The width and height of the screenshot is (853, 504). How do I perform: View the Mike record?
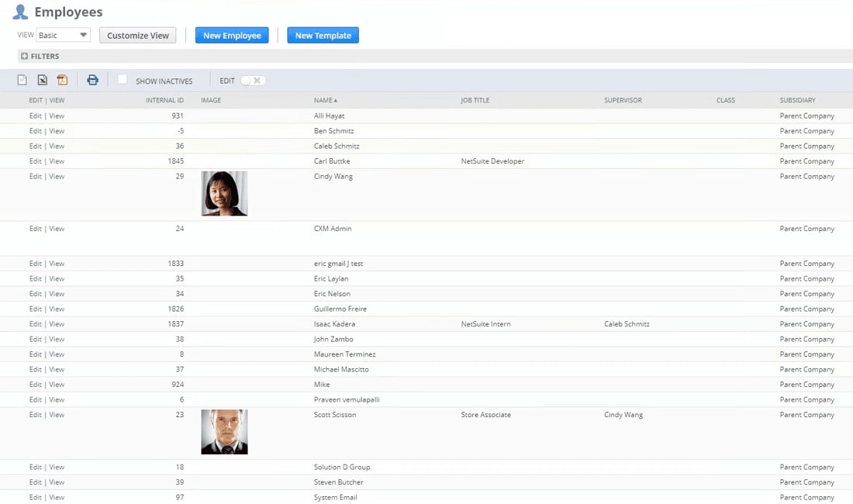(57, 385)
